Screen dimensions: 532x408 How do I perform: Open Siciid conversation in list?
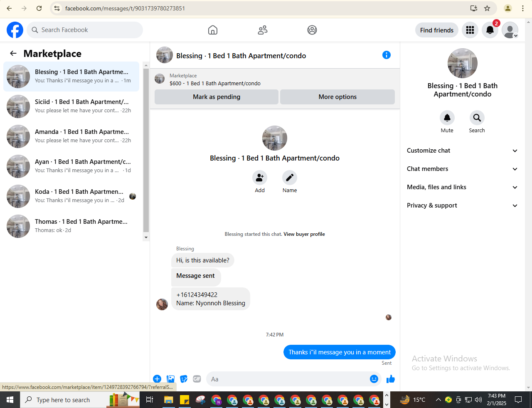point(71,106)
